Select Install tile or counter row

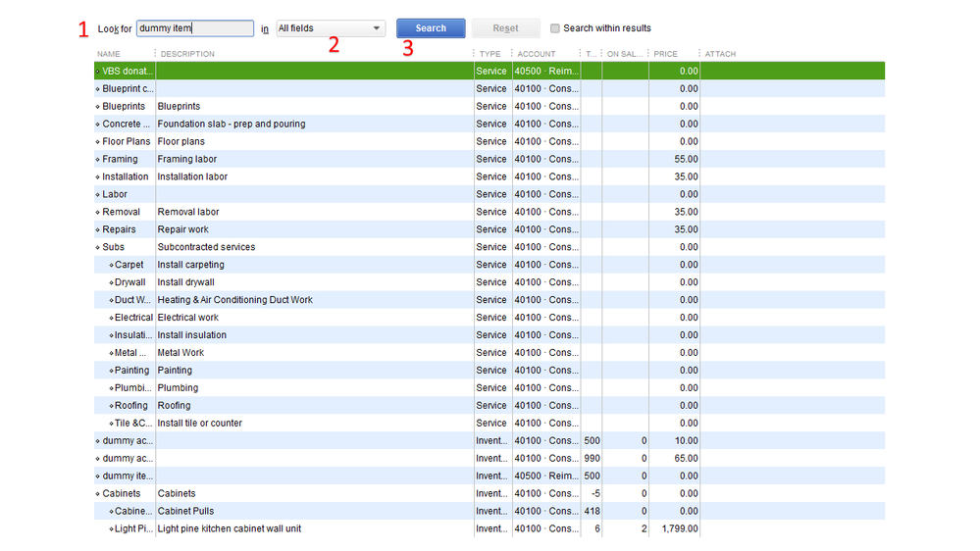coord(490,423)
